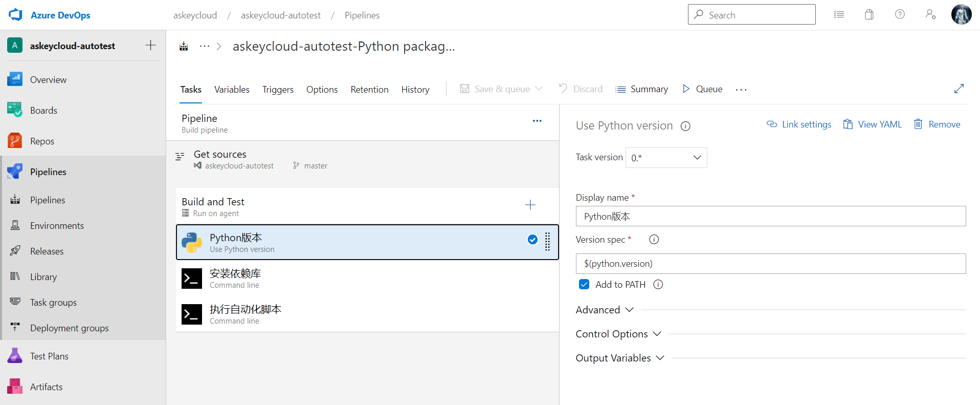Click the help question mark icon
980x405 pixels.
point(900,15)
